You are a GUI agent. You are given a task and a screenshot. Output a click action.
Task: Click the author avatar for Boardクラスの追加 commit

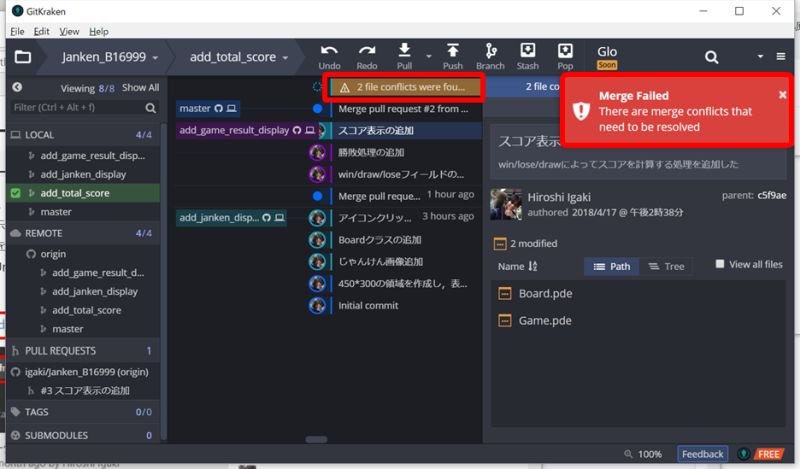tap(317, 239)
